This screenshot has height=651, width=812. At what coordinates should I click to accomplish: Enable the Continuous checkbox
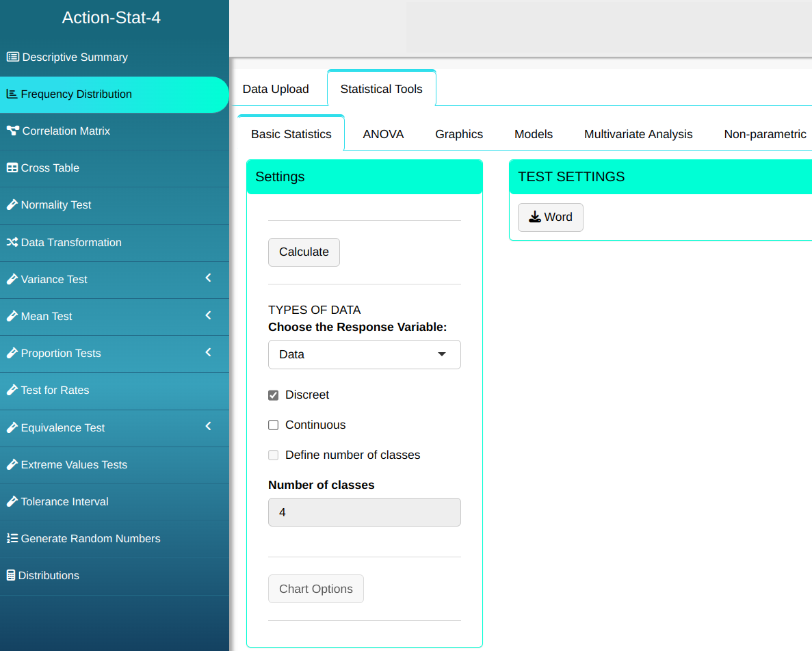(x=274, y=425)
